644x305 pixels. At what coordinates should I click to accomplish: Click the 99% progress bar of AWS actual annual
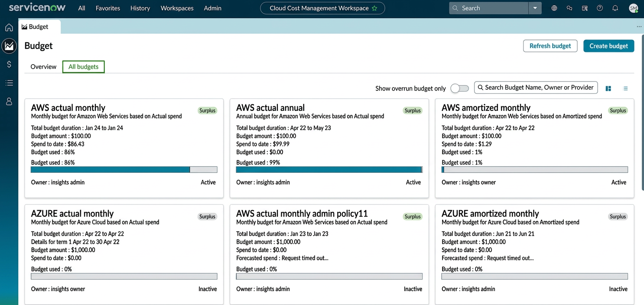(329, 170)
